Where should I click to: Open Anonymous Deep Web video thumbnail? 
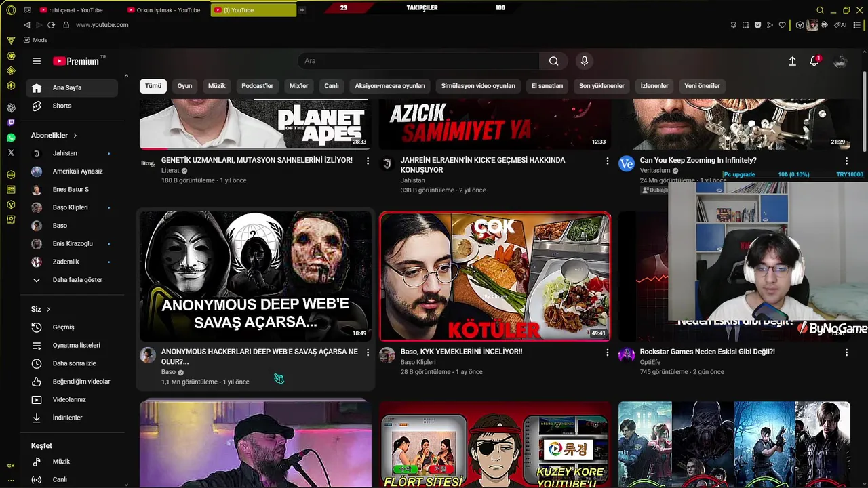pos(256,277)
